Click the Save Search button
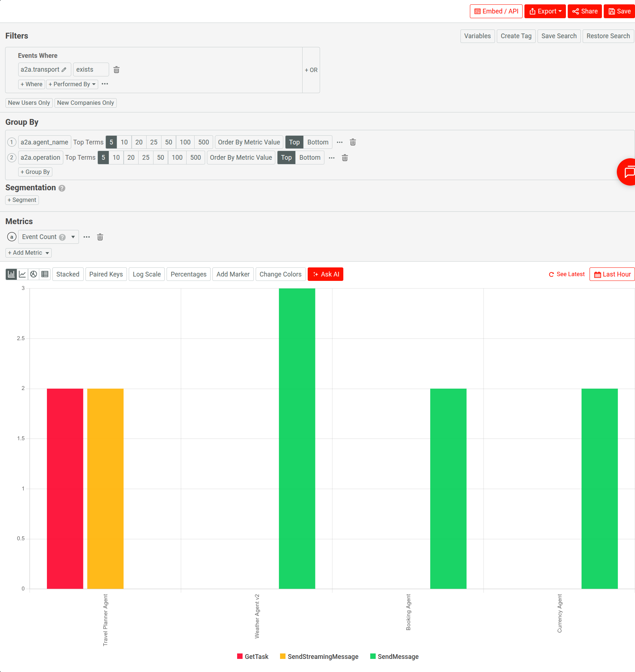 click(559, 36)
